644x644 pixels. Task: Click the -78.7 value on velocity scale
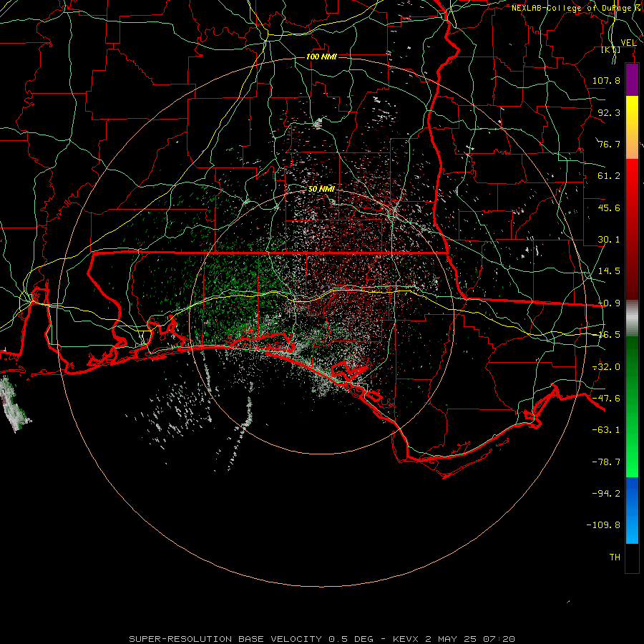click(x=606, y=462)
